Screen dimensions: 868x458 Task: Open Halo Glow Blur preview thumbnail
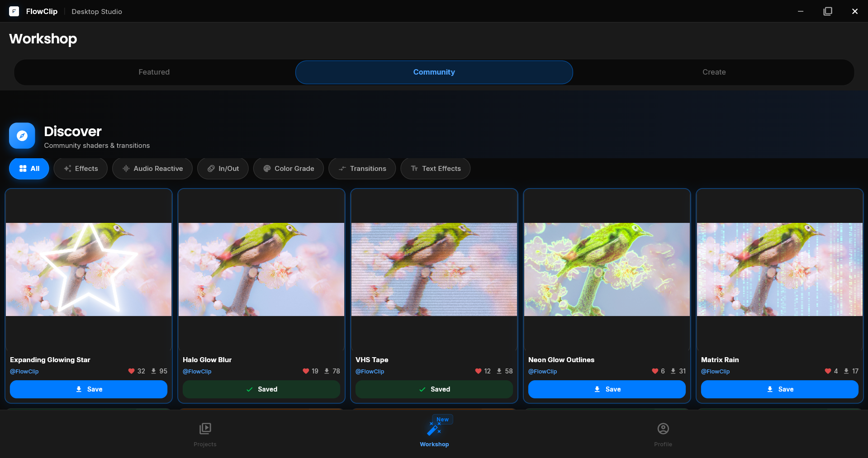pyautogui.click(x=261, y=269)
